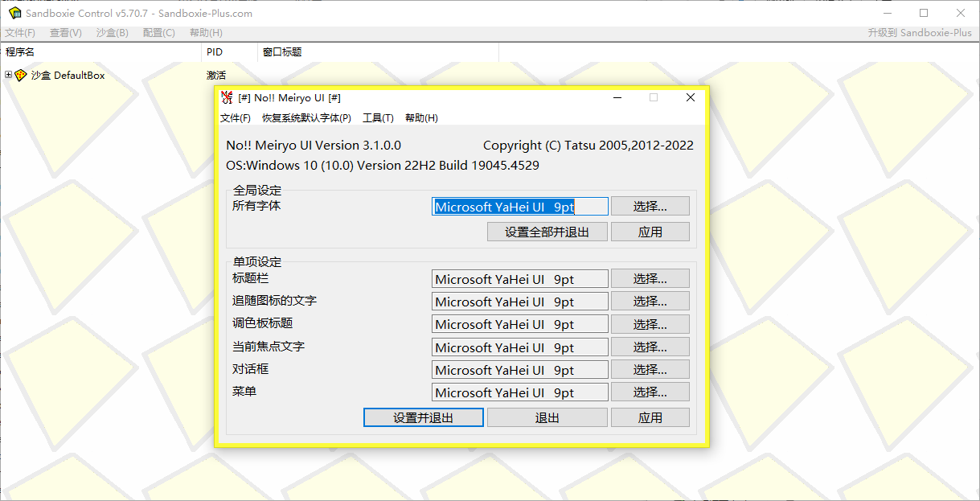Click the Sandboxie Control title bar icon
Image resolution: width=980 pixels, height=501 pixels.
click(14, 13)
